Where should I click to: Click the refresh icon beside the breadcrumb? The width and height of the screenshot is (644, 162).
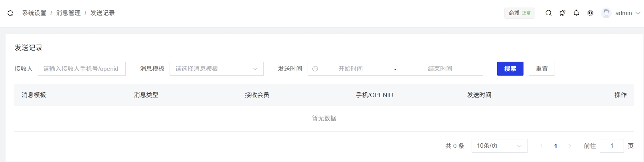10,13
